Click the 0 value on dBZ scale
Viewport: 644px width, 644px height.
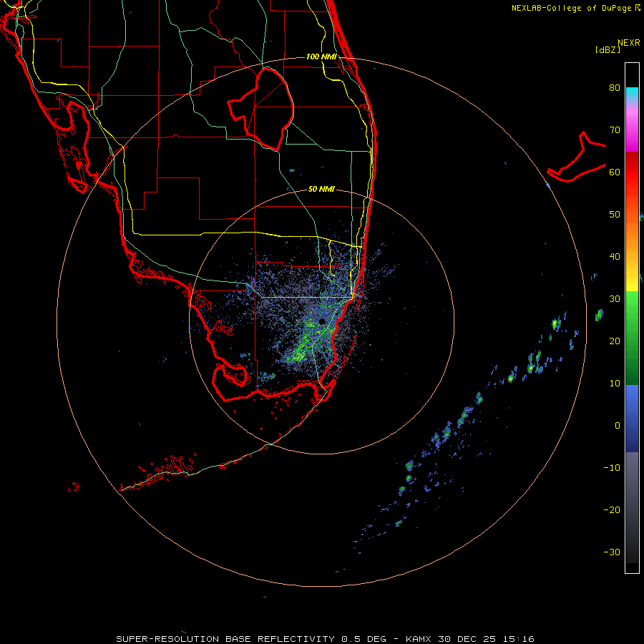click(618, 426)
